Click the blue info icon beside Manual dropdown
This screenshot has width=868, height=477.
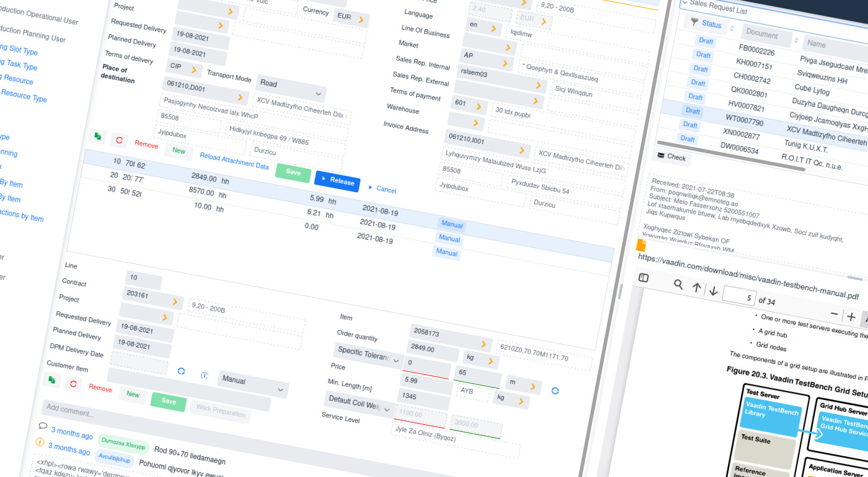click(204, 376)
